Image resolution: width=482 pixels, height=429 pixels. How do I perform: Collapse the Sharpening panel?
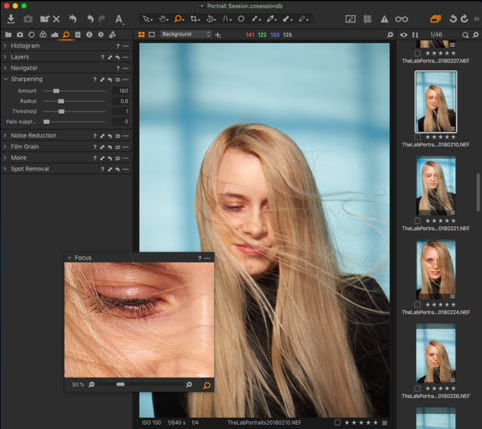click(x=5, y=79)
